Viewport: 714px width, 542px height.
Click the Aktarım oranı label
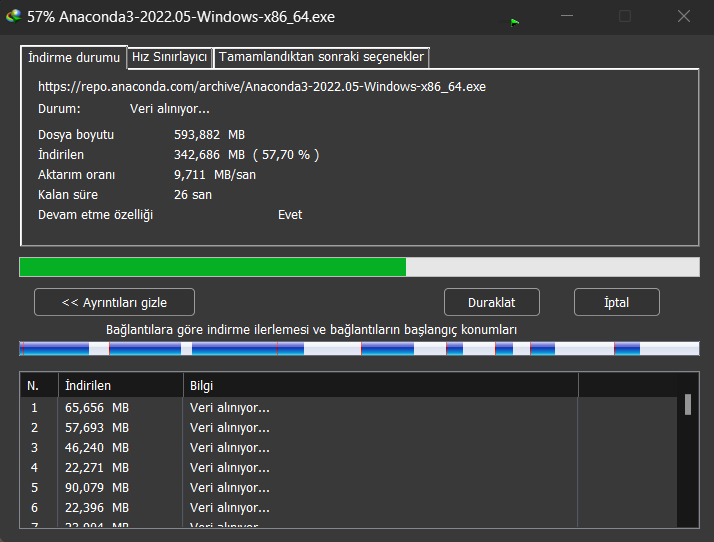point(76,175)
